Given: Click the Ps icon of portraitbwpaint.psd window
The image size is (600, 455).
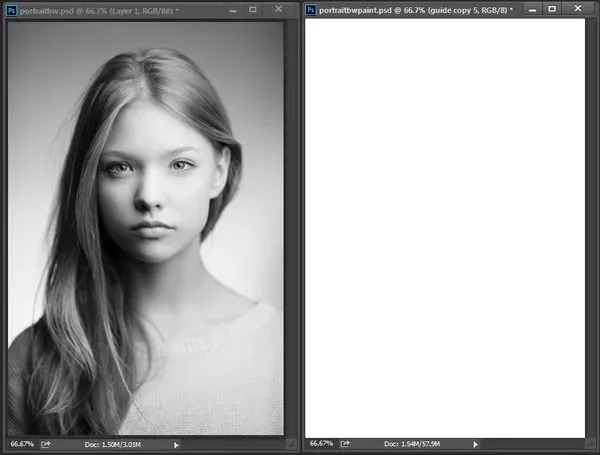Looking at the screenshot, I should click(311, 10).
